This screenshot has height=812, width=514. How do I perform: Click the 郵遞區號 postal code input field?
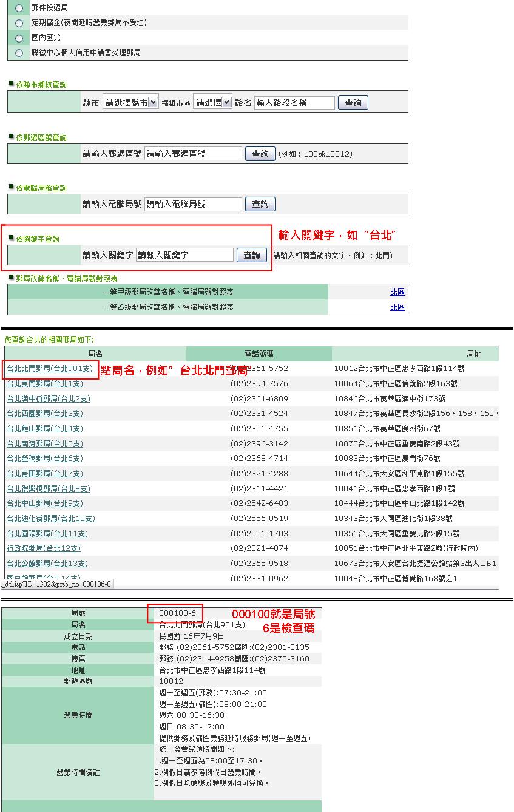click(193, 154)
